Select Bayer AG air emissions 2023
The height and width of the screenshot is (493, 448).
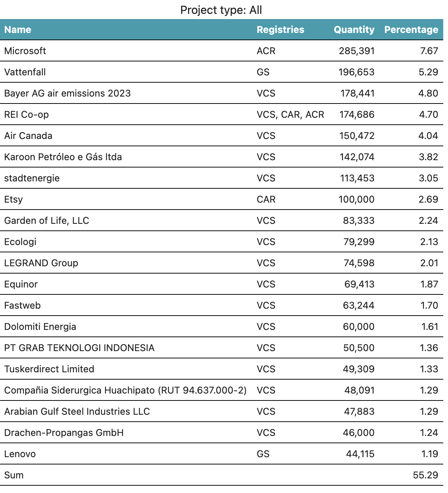(x=67, y=93)
